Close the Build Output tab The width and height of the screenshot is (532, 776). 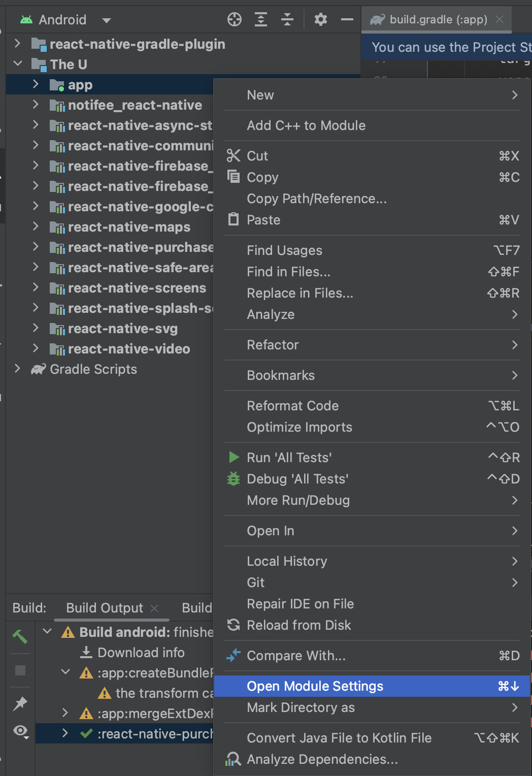point(155,608)
